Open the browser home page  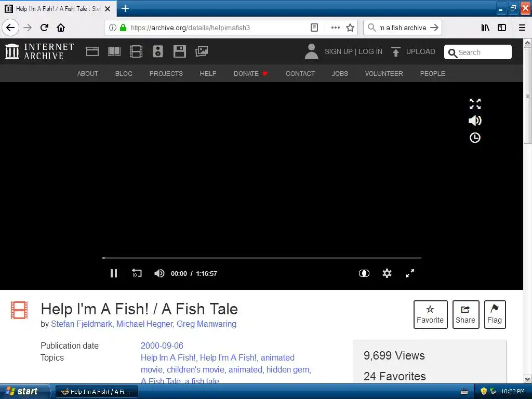tap(61, 28)
